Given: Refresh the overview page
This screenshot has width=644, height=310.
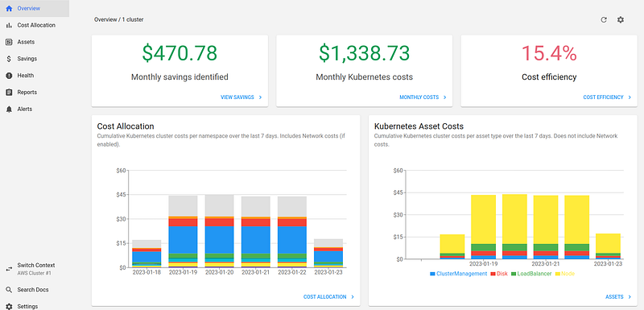Looking at the screenshot, I should pyautogui.click(x=603, y=19).
